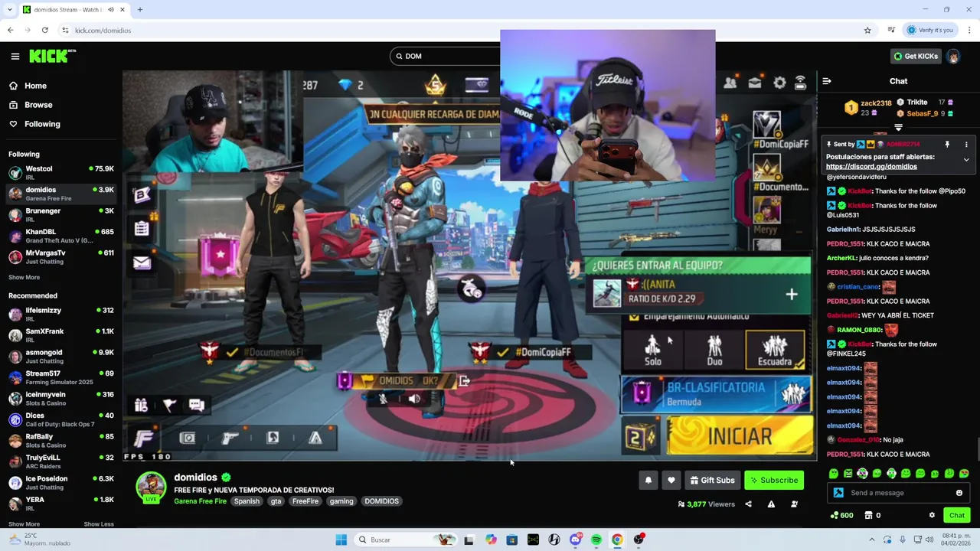
Task: Show more Following channels
Action: point(24,278)
